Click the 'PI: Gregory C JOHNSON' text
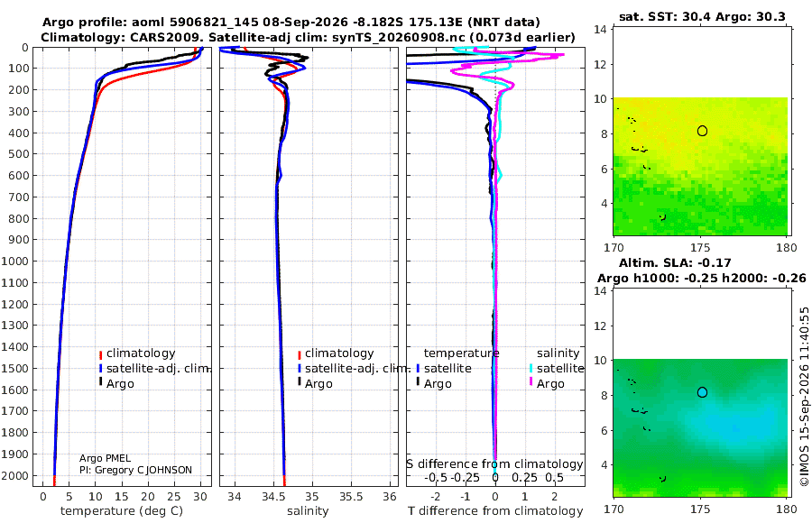Image resolution: width=812 pixels, height=523 pixels. pyautogui.click(x=135, y=470)
